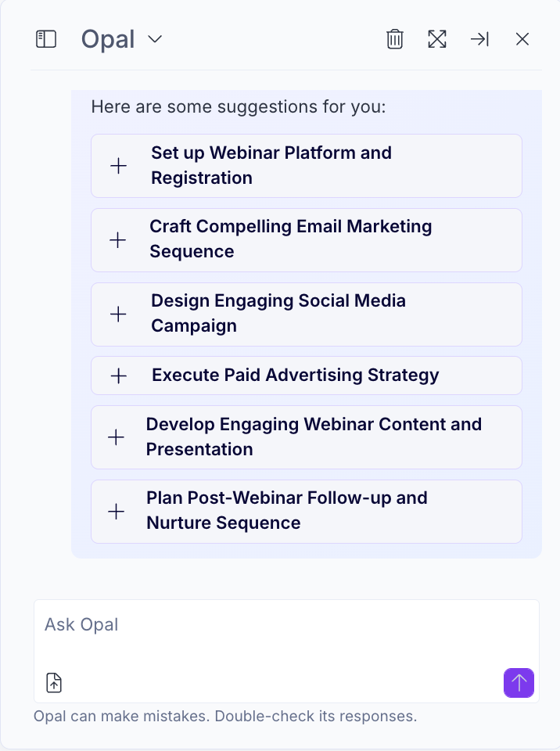Choose Design Engaging Social Media Campaign
This screenshot has width=560, height=751.
coord(307,314)
